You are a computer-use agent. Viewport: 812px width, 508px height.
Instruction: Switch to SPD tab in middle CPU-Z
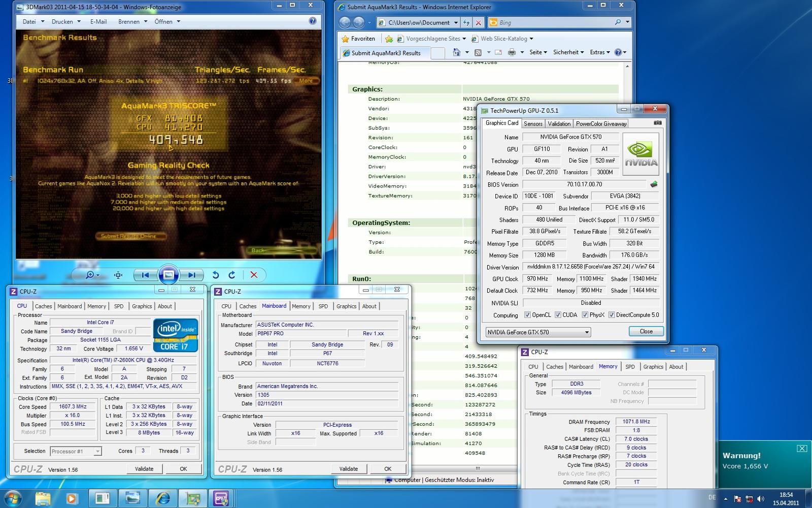coord(323,306)
